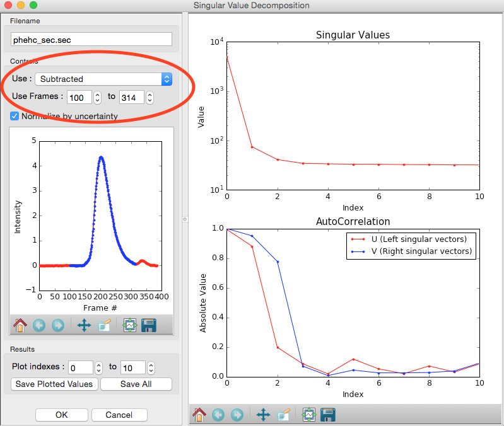
Task: Click the Filename field containing phehc_sec.sec
Action: (91, 40)
